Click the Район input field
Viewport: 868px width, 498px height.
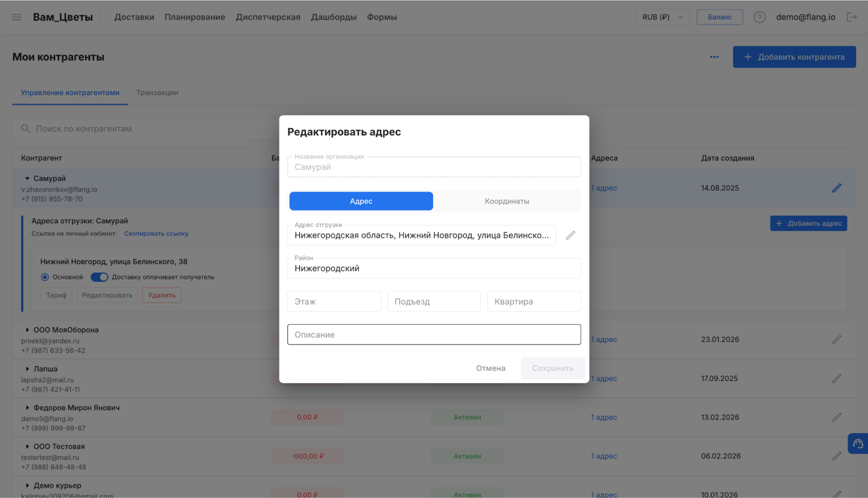434,268
